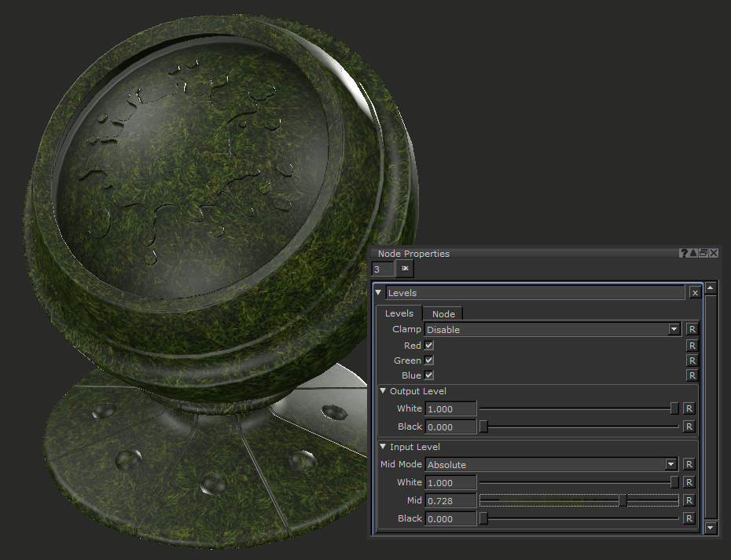731x560 pixels.
Task: Switch to the Node tab
Action: 443,313
